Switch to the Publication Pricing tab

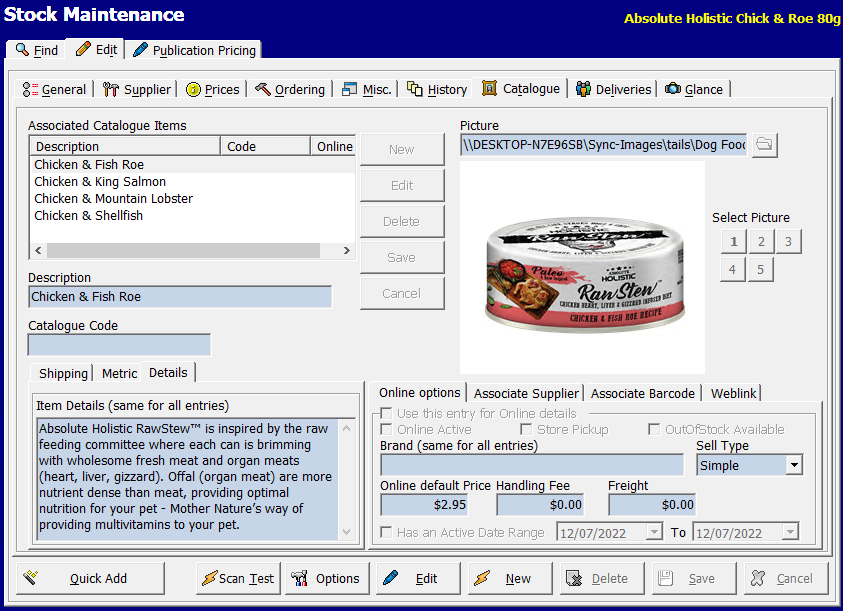194,50
